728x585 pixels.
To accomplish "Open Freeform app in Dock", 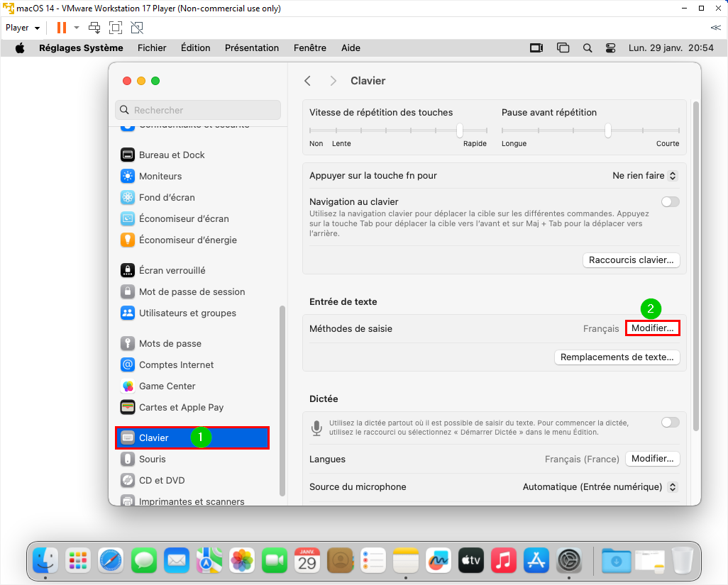I will (439, 560).
